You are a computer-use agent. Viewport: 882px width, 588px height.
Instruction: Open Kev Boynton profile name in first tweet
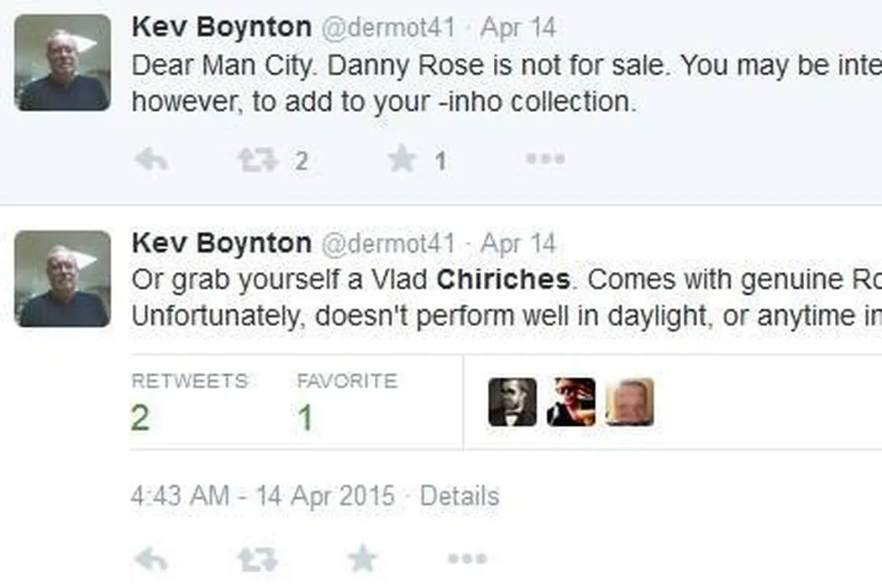click(x=221, y=27)
